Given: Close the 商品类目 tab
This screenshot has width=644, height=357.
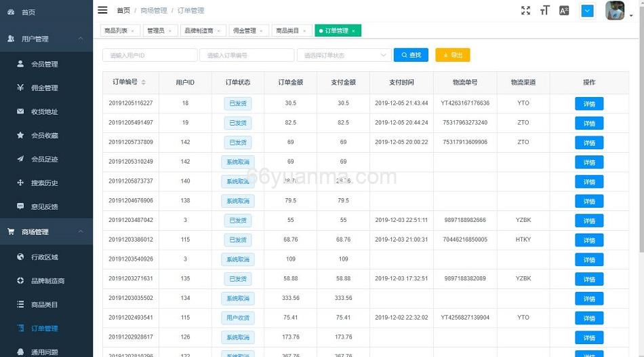Looking at the screenshot, I should point(304,31).
